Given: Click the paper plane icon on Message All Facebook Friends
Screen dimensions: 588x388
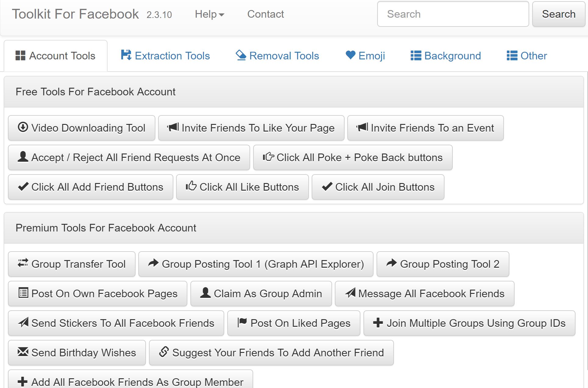Looking at the screenshot, I should (x=350, y=293).
